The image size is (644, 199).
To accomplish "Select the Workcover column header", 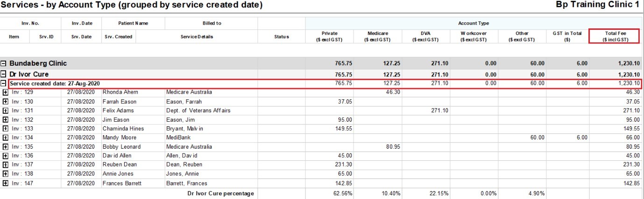I will tap(474, 37).
